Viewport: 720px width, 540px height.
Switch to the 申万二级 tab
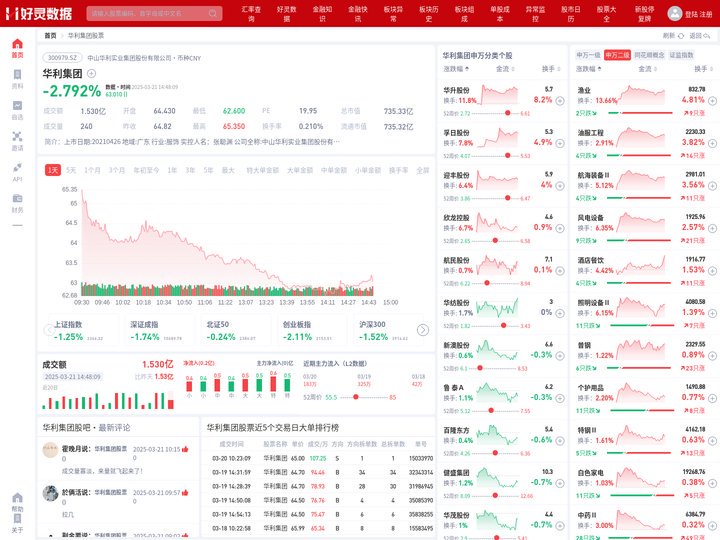[x=617, y=55]
